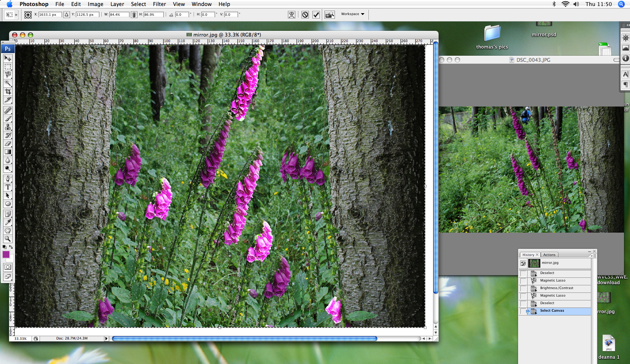The height and width of the screenshot is (364, 630).
Task: Toggle maintain aspect ratio chain link
Action: 134,15
